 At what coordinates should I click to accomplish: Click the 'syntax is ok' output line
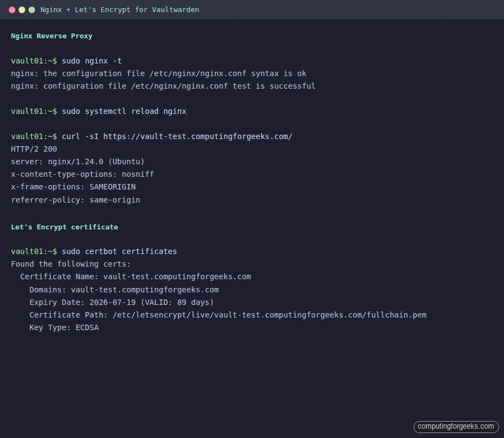[159, 73]
